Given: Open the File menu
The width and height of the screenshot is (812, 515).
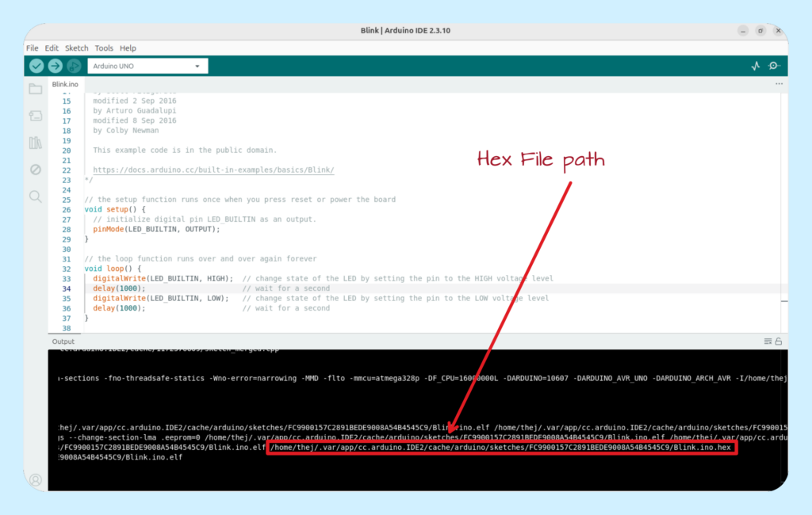Looking at the screenshot, I should pyautogui.click(x=32, y=48).
